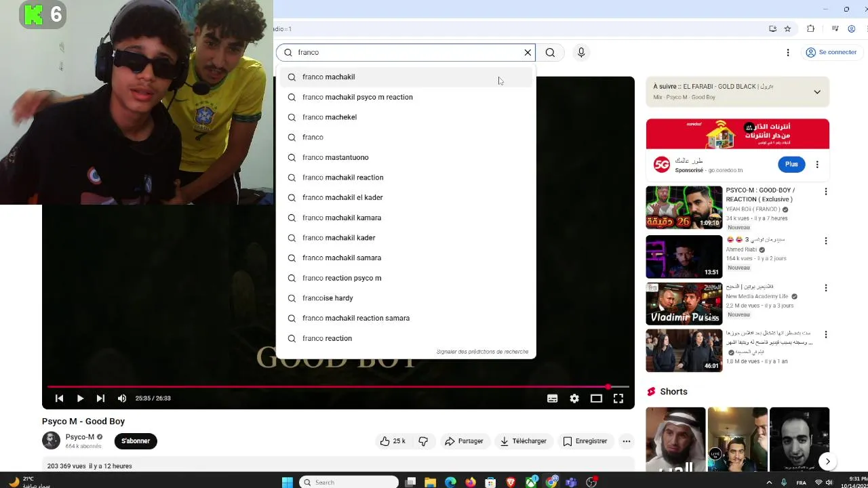The width and height of the screenshot is (868, 488).
Task: Mute the video with the volume icon
Action: coord(122,399)
